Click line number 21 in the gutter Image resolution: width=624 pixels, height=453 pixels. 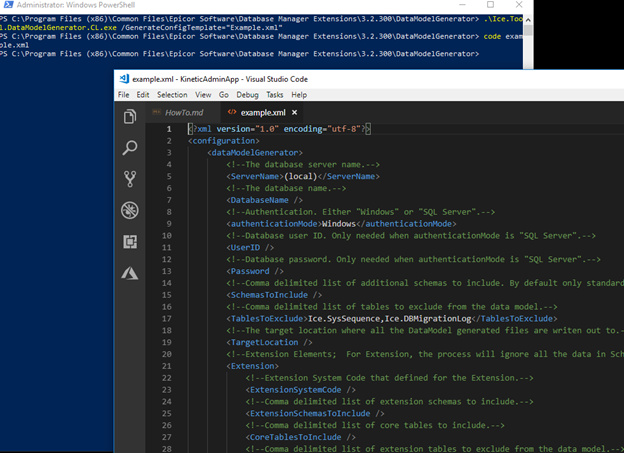click(167, 366)
